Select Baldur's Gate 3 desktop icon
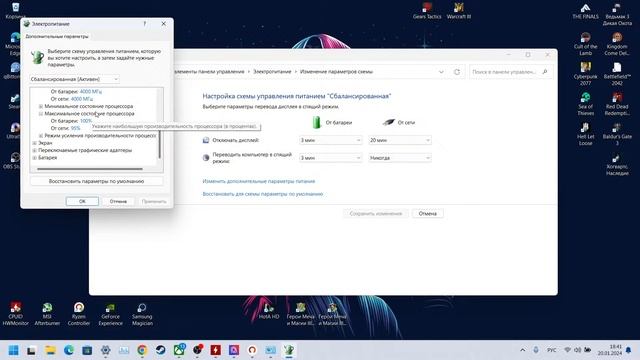The image size is (640, 360). (617, 134)
